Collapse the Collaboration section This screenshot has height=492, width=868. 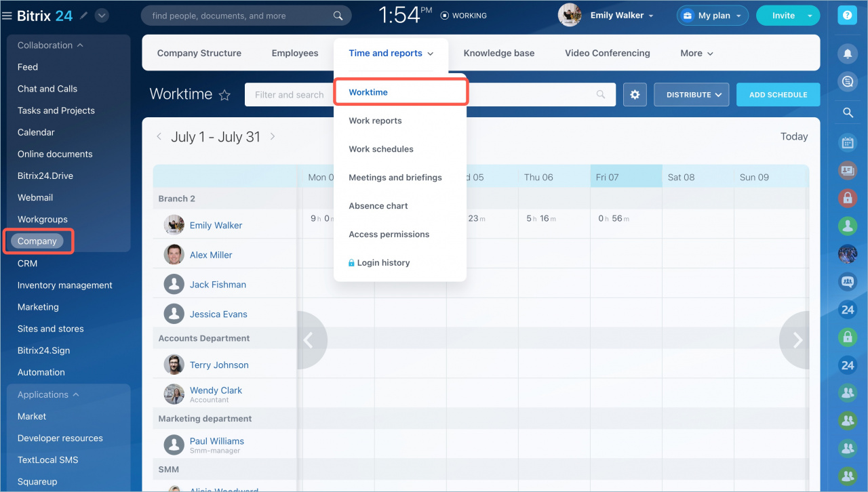50,45
